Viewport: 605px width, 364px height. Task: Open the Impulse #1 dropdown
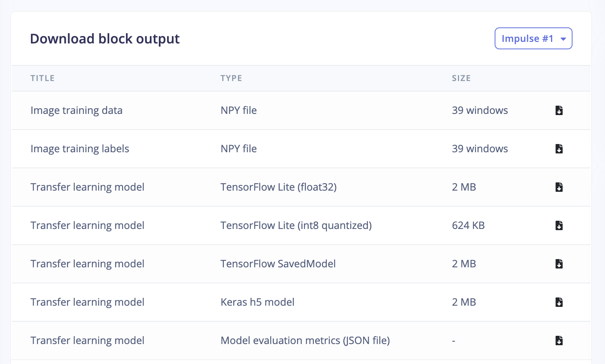point(533,38)
